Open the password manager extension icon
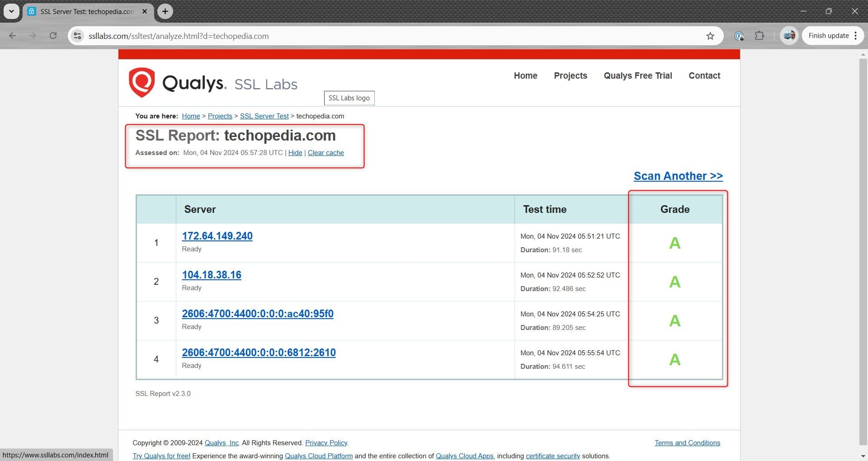Viewport: 868px width, 461px height. click(x=739, y=36)
